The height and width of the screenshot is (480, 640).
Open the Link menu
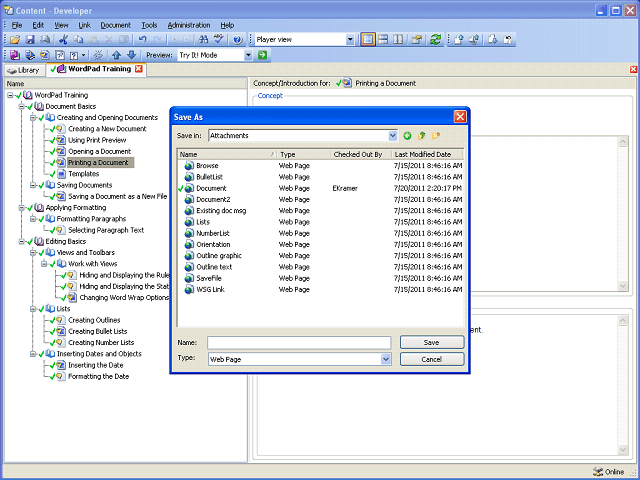(84, 25)
